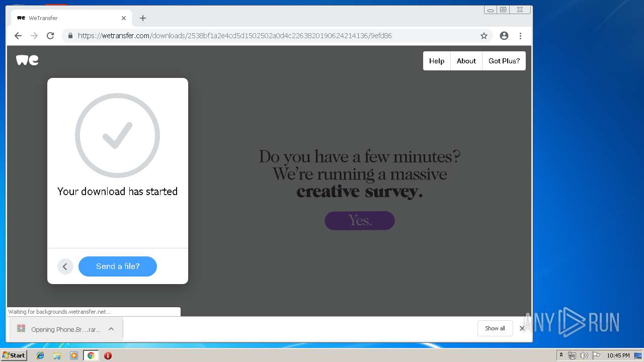
Task: Go back in the browser with the back arrow
Action: [x=18, y=36]
